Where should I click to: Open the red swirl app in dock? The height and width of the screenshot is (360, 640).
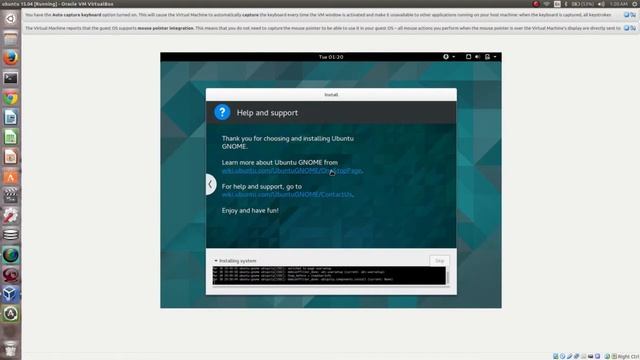coord(11,275)
